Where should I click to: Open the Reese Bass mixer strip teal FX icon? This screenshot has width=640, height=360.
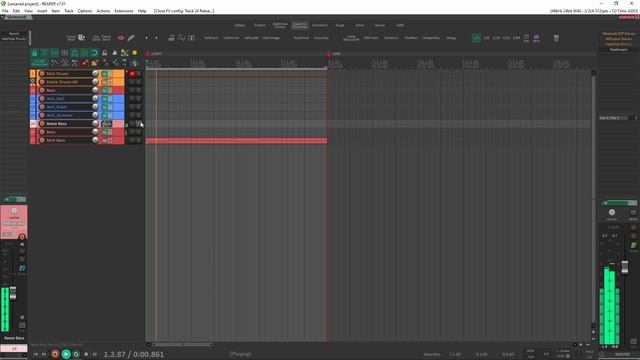(22, 268)
